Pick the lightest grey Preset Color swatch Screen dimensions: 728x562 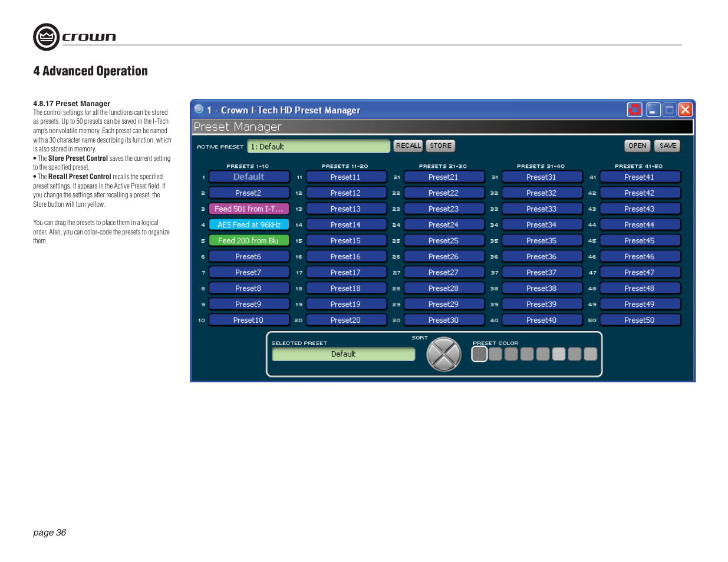tap(559, 353)
